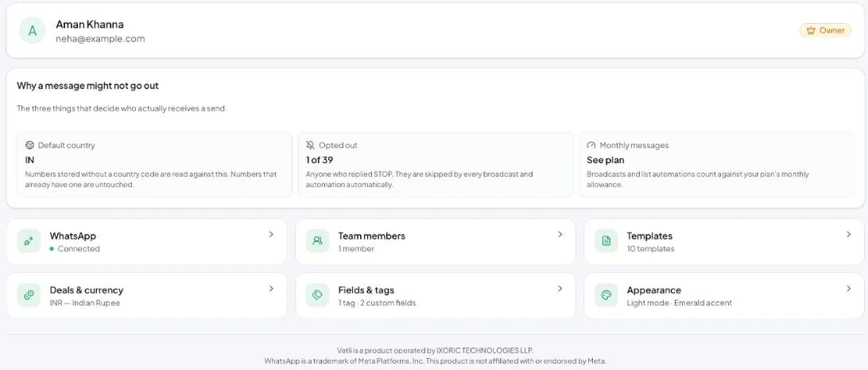Open the Templates document icon
Screen dimensions: 868x370
coord(606,242)
